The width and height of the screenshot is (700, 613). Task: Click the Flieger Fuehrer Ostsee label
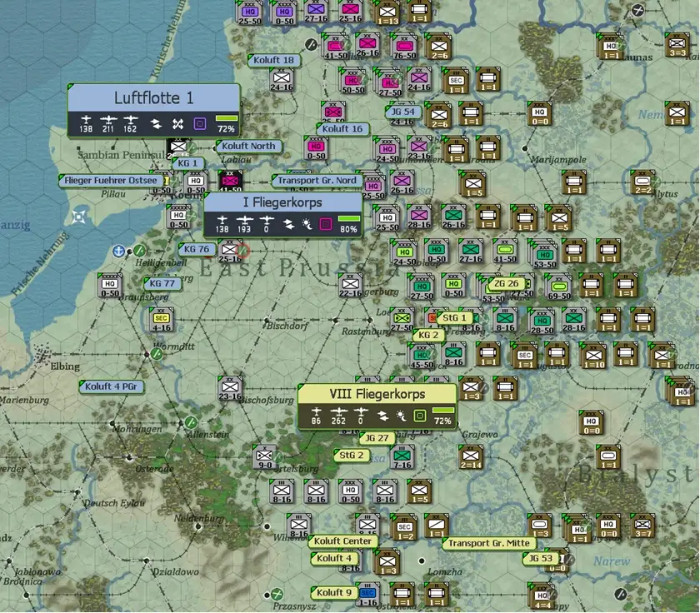click(x=111, y=180)
